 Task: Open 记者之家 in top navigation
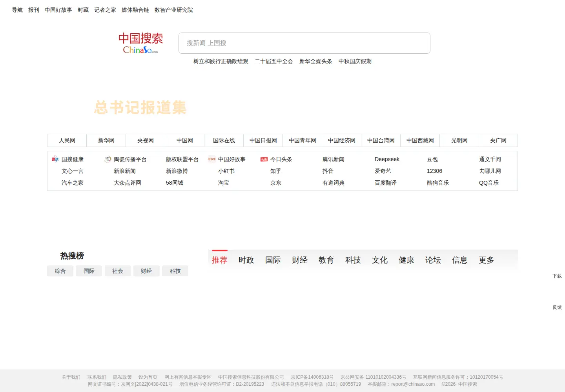(x=105, y=10)
